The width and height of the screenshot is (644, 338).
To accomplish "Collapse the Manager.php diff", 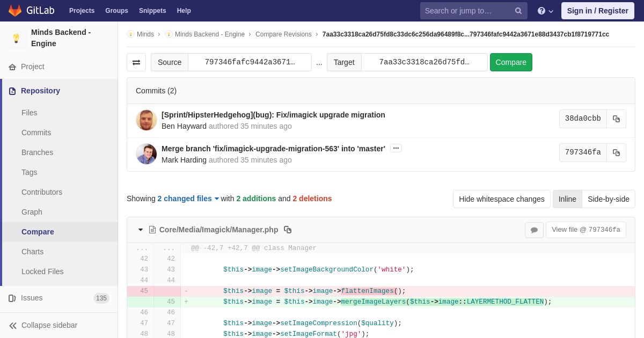I will click(141, 230).
